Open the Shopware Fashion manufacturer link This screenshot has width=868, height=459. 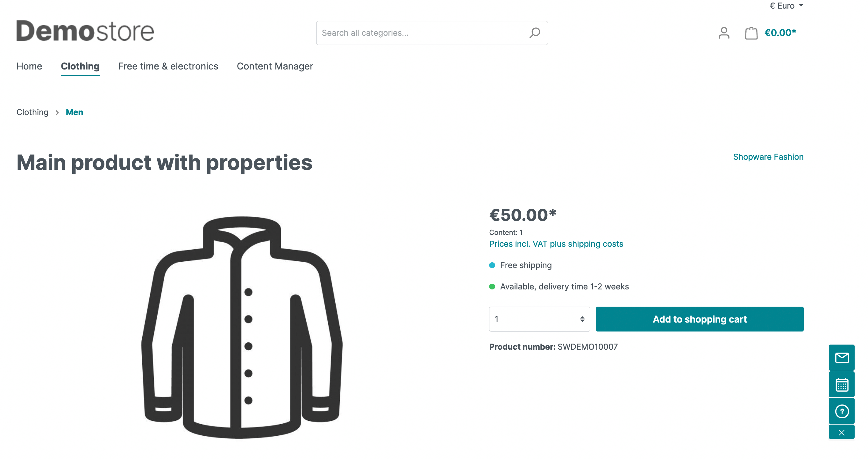click(x=768, y=157)
